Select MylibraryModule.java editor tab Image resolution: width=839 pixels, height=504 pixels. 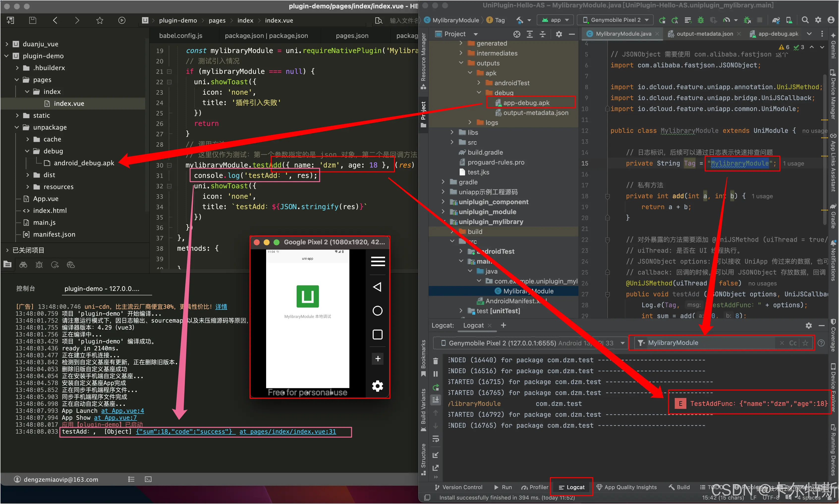pos(623,34)
